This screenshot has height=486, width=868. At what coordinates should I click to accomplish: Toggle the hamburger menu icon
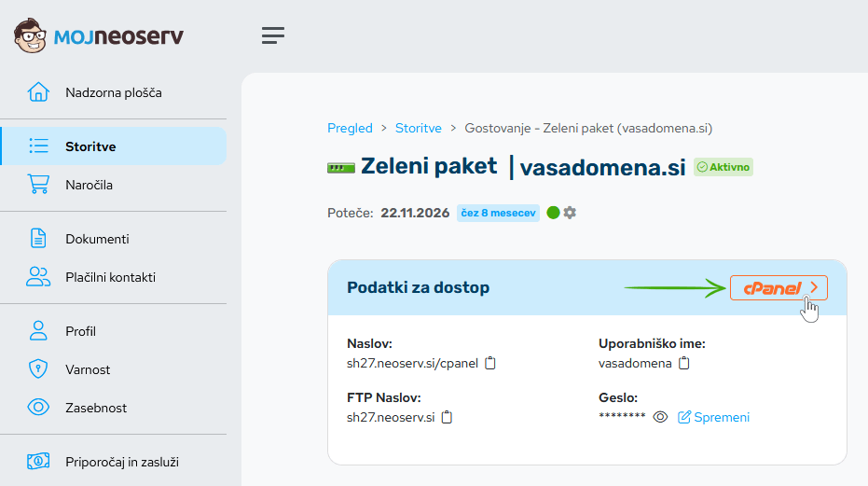(x=273, y=35)
